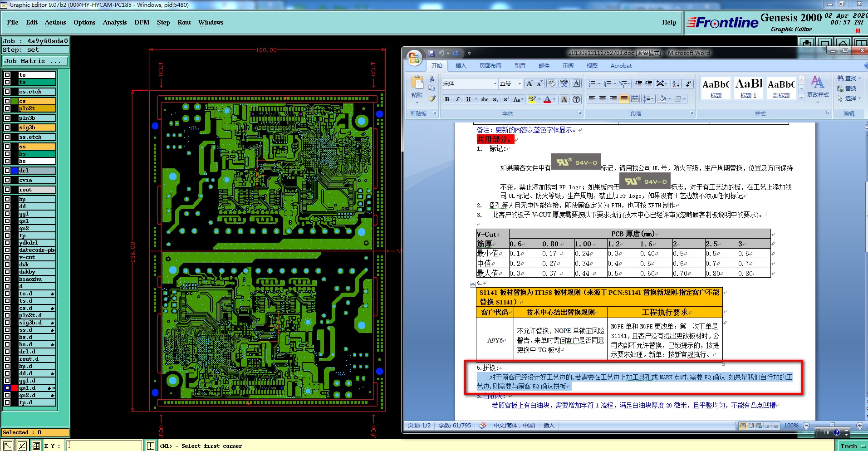
Task: Toggle the checkbox for layer 'rout'
Action: click(x=7, y=190)
